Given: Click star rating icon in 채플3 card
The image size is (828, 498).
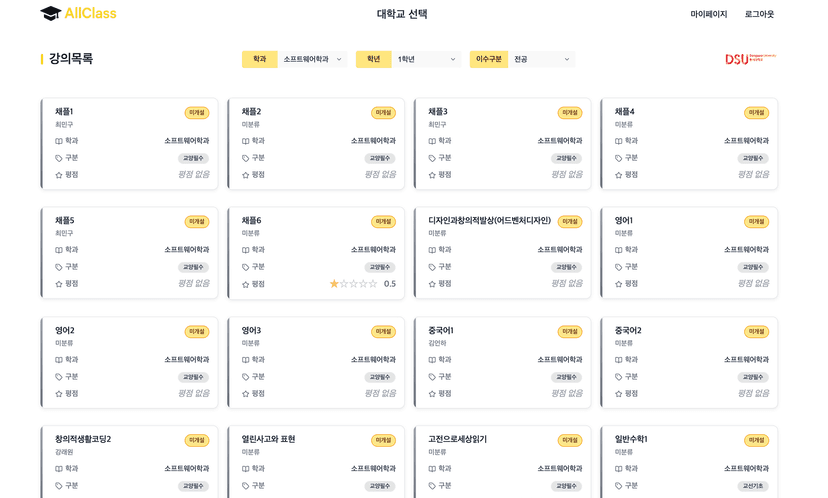Looking at the screenshot, I should [432, 175].
